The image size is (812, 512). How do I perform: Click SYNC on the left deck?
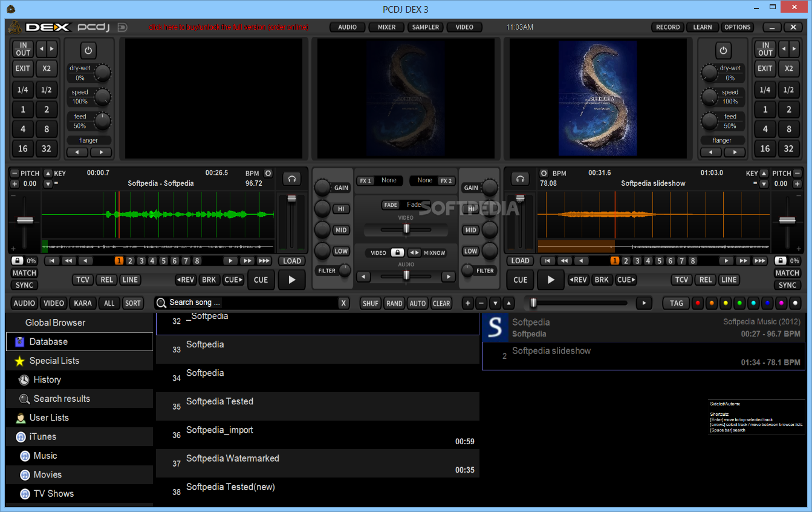(24, 285)
